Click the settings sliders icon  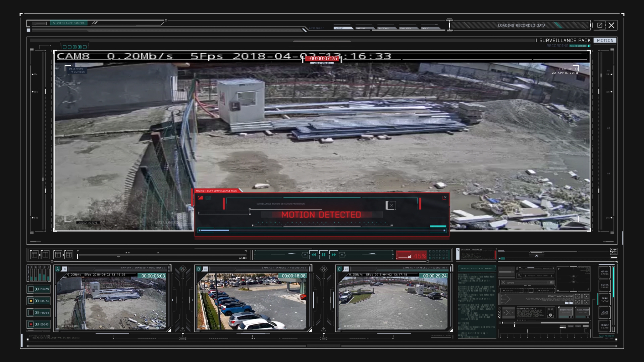pos(613,251)
